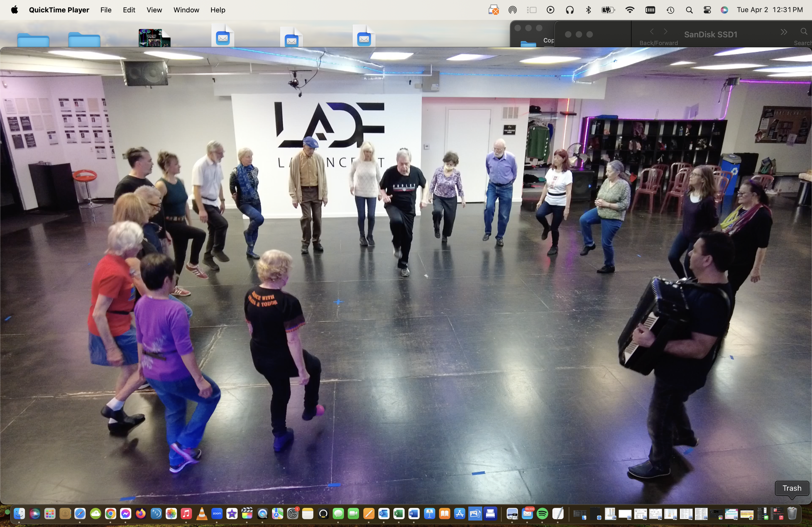Open the QuickTime Player dock icon
This screenshot has height=527, width=812.
point(262,514)
